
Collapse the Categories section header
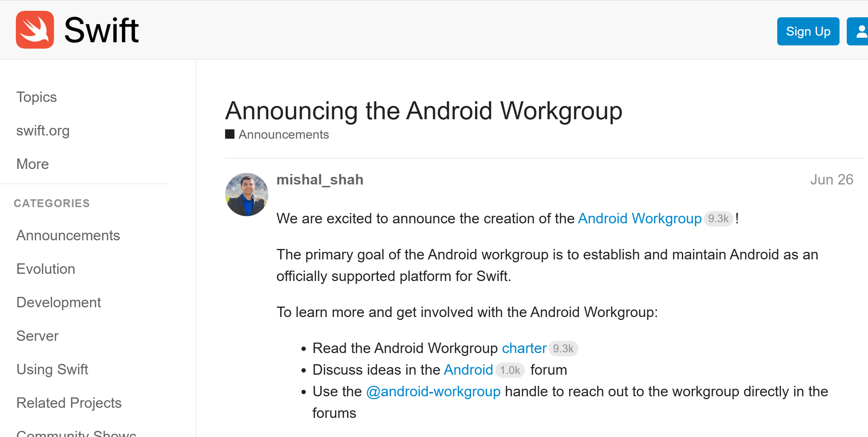(x=52, y=204)
